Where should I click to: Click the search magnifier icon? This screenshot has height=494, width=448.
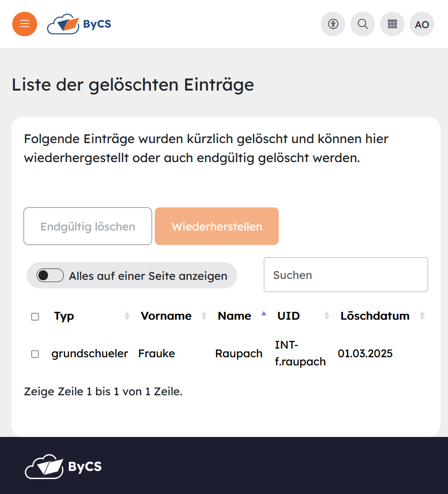(362, 24)
